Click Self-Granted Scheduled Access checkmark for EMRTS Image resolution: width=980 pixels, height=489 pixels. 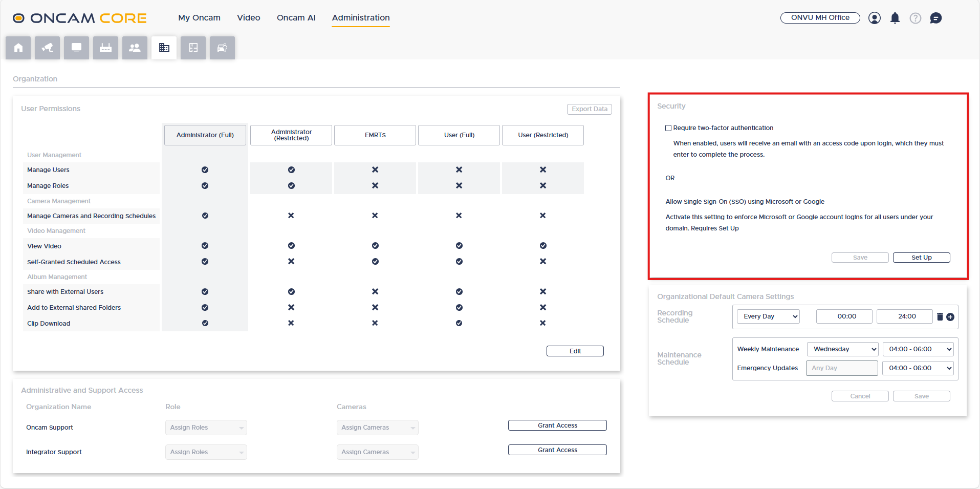pyautogui.click(x=375, y=262)
